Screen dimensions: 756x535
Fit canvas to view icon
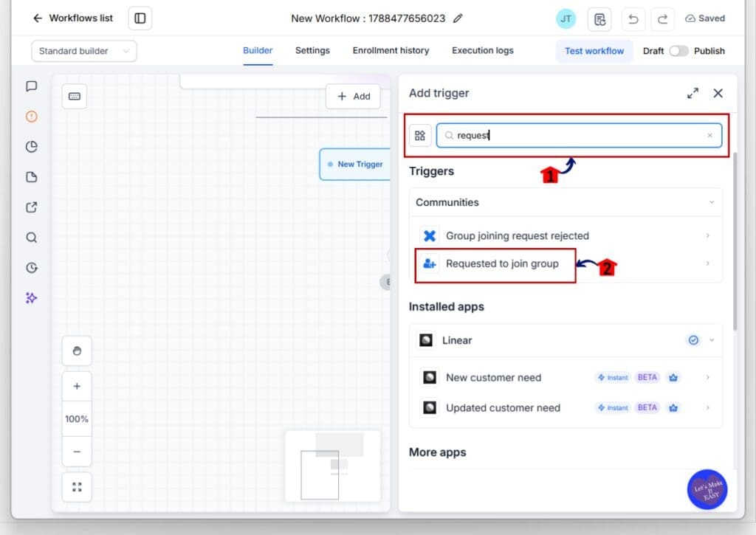coord(77,487)
